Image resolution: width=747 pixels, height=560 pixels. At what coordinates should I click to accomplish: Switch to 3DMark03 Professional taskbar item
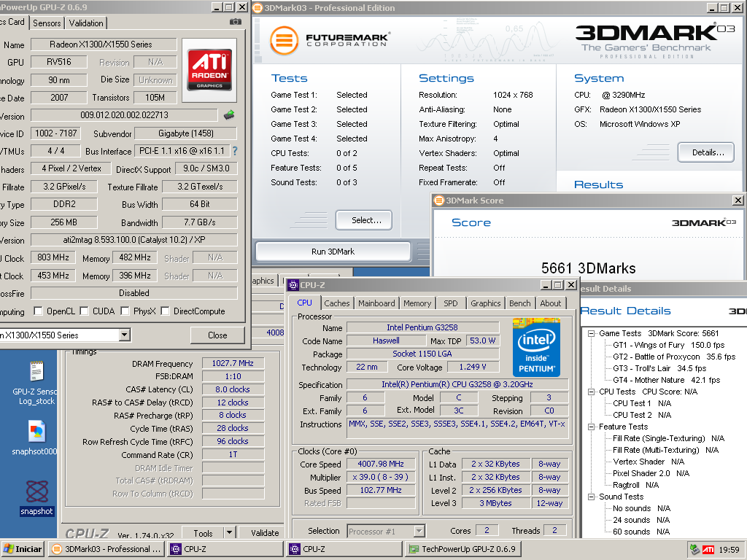coord(107,549)
